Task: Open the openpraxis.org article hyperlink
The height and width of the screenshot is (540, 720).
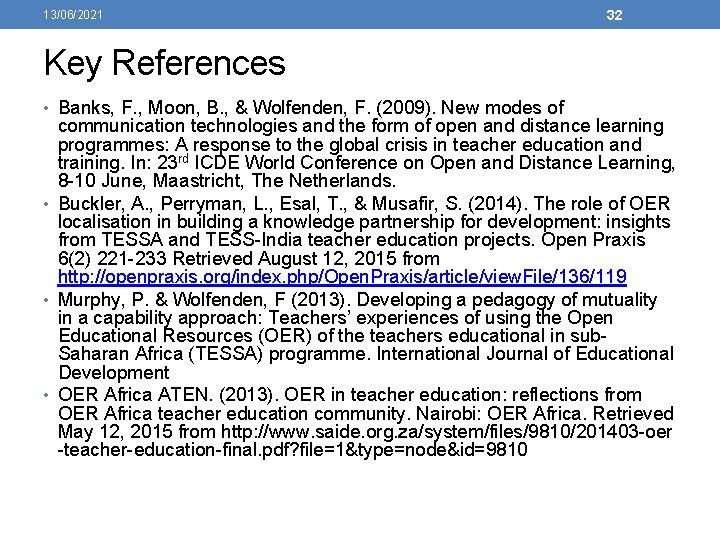Action: [x=342, y=276]
